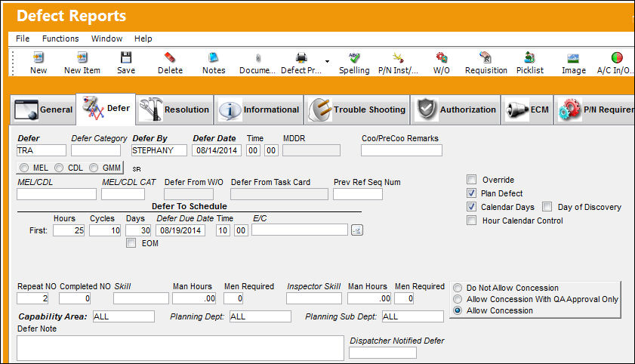The width and height of the screenshot is (635, 364).
Task: Expand the Defect Print dropdown arrow
Action: 327,61
